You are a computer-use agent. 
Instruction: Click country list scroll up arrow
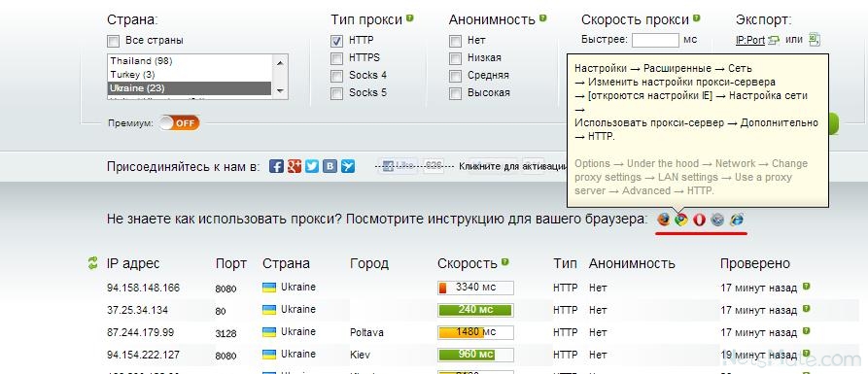pyautogui.click(x=280, y=62)
